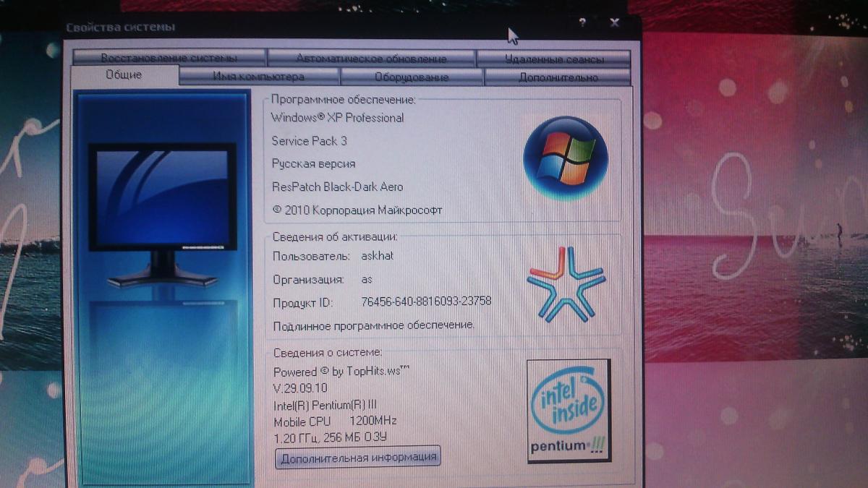Select the Удаленные сеансы tab
Viewport: 868px width, 488px height.
click(553, 58)
